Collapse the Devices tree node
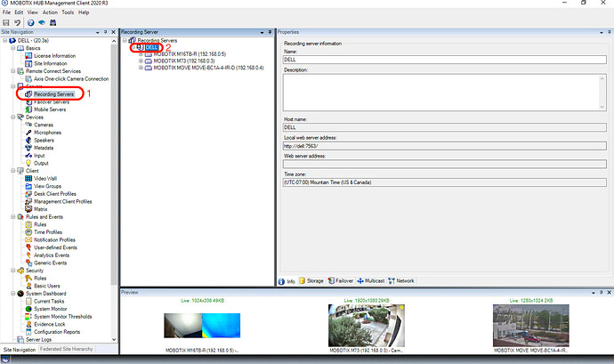614x364 pixels. 13,117
